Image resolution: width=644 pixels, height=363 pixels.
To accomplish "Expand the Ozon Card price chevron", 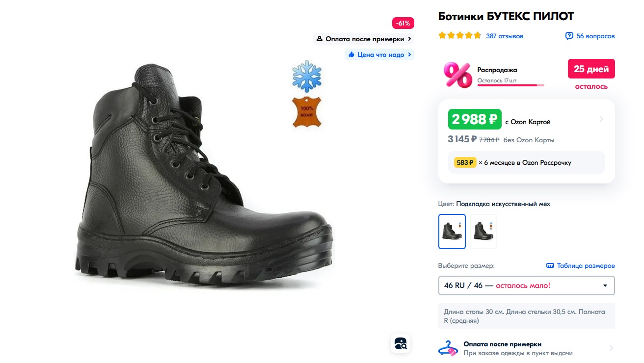I will [x=602, y=119].
